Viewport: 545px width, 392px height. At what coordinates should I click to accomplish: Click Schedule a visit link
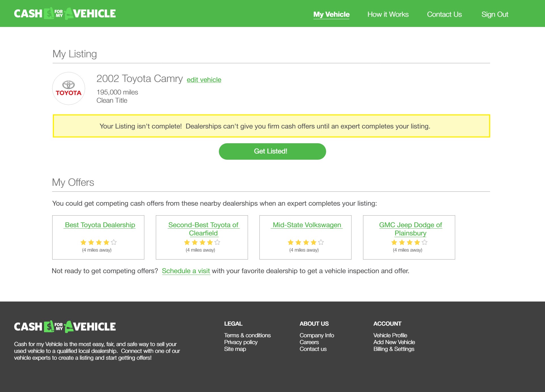(186, 271)
